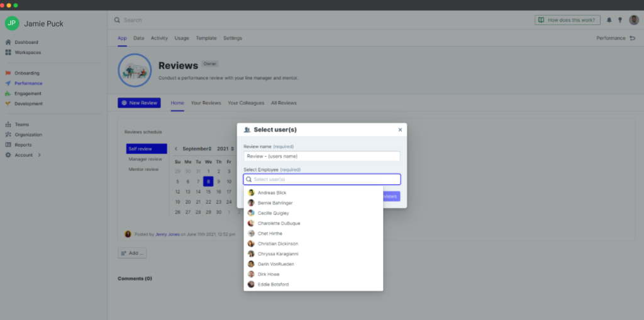
Task: Switch to the Usage tab
Action: pos(182,38)
